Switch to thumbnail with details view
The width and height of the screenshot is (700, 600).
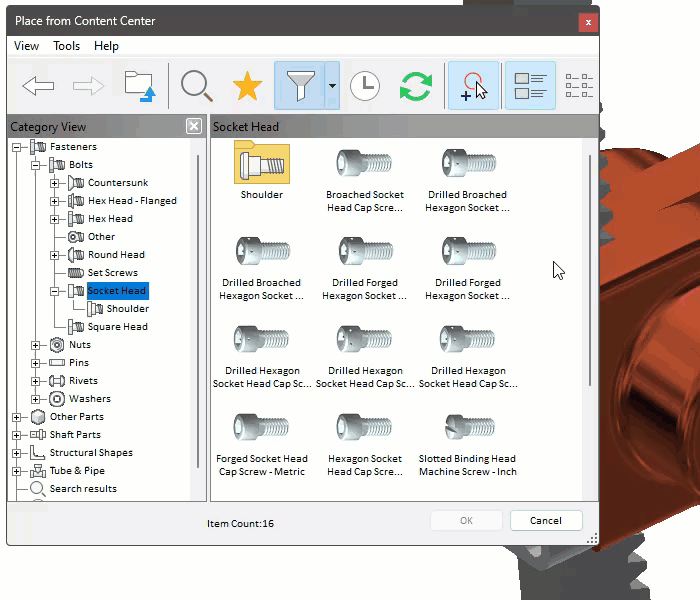coord(530,86)
